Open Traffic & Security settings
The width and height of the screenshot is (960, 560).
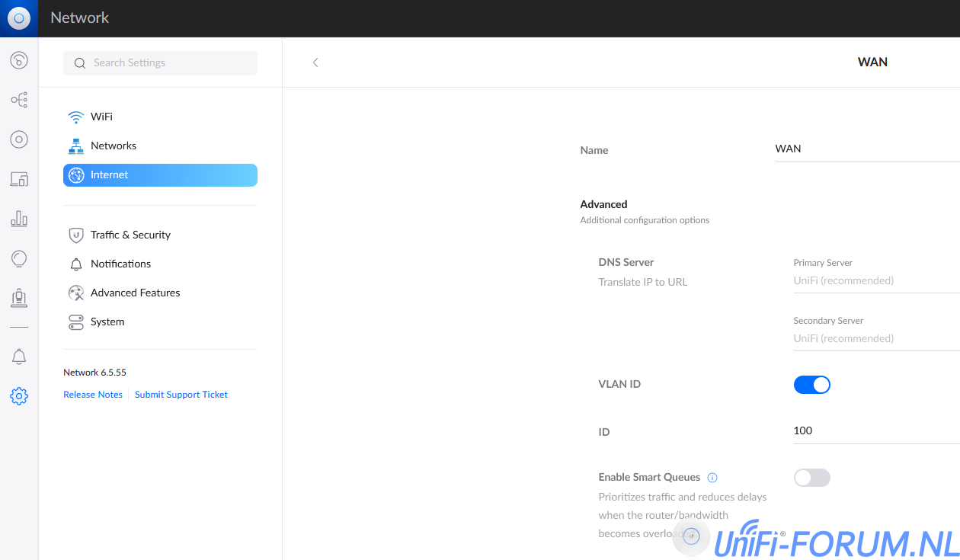coord(130,235)
